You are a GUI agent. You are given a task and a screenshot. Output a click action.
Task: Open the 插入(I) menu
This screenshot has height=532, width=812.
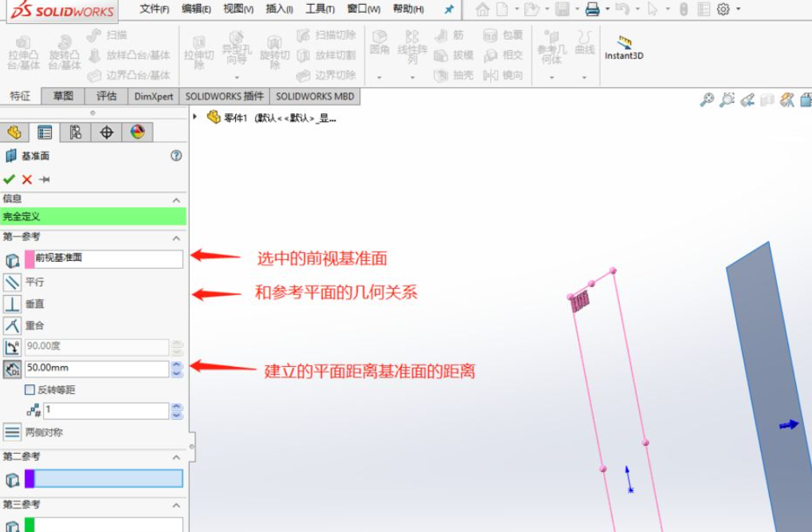pos(279,9)
